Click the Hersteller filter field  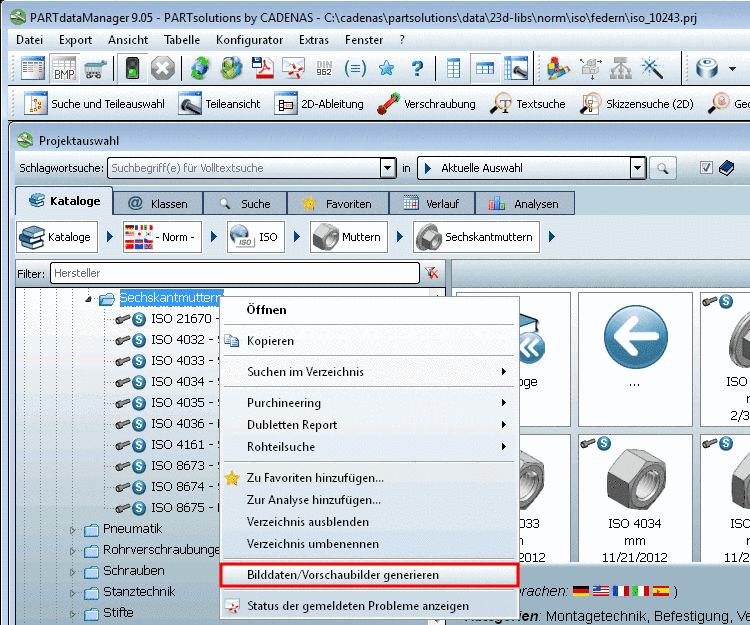(235, 273)
